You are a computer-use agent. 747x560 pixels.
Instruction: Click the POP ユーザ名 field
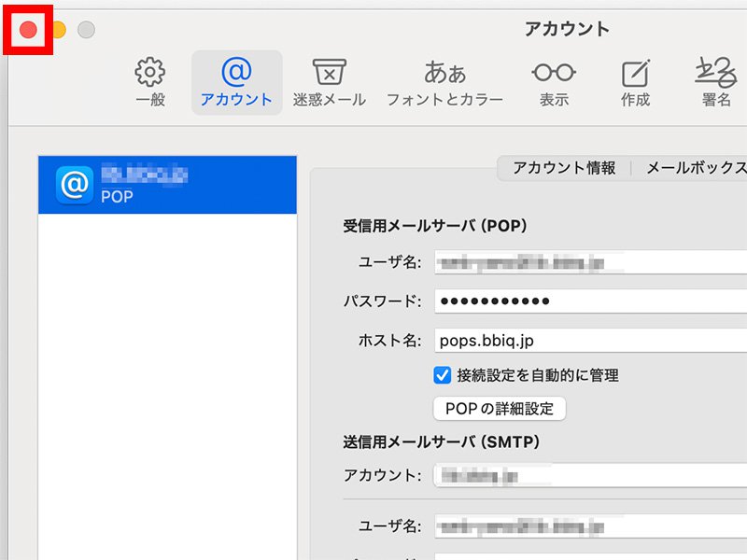pyautogui.click(x=591, y=262)
